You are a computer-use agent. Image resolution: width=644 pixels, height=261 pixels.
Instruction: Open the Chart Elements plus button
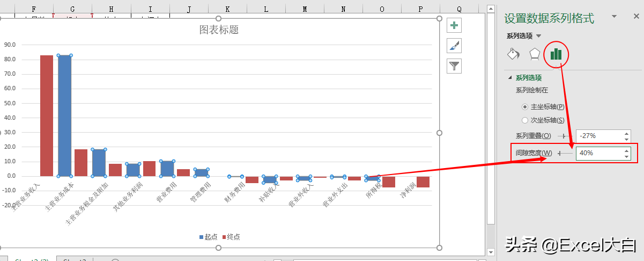click(454, 25)
